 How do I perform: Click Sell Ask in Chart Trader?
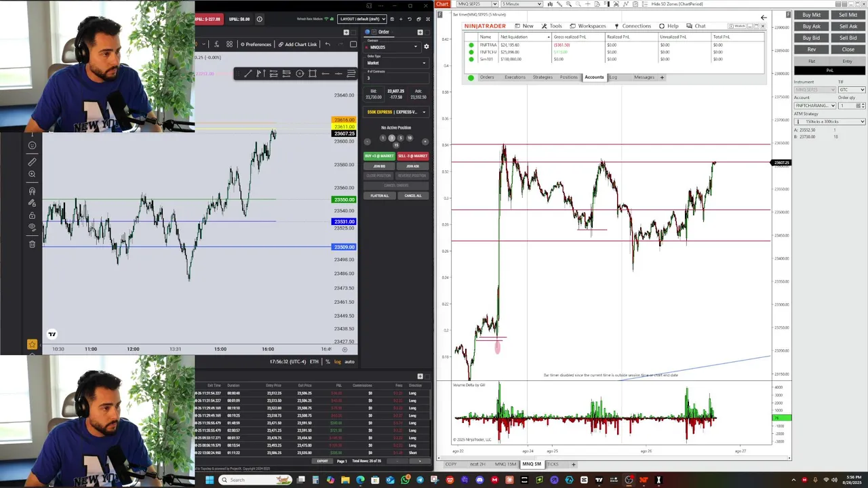point(848,26)
